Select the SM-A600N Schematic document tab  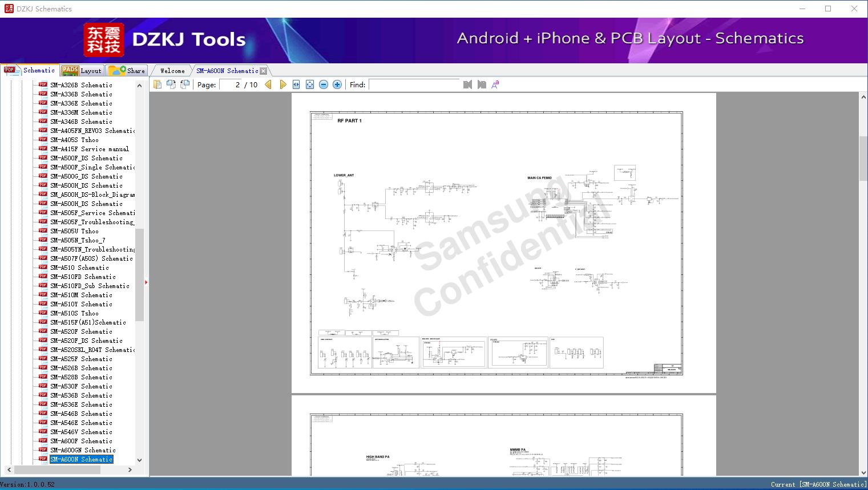pos(227,71)
